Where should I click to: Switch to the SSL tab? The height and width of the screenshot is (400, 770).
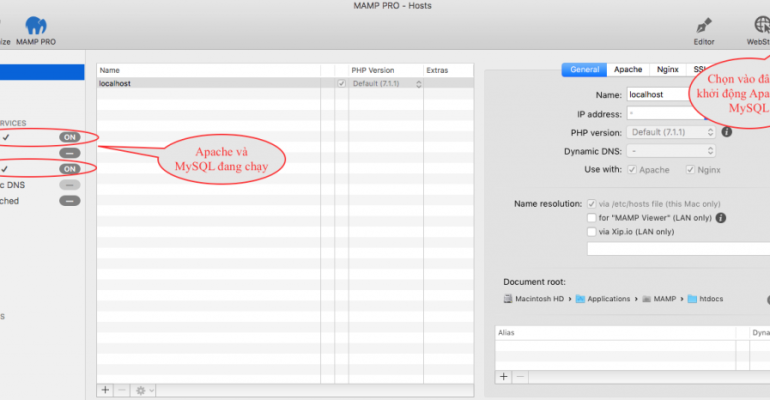tap(699, 70)
